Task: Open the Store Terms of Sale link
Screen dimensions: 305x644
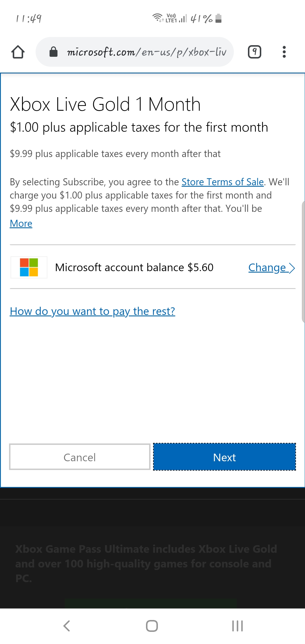Action: tap(223, 182)
